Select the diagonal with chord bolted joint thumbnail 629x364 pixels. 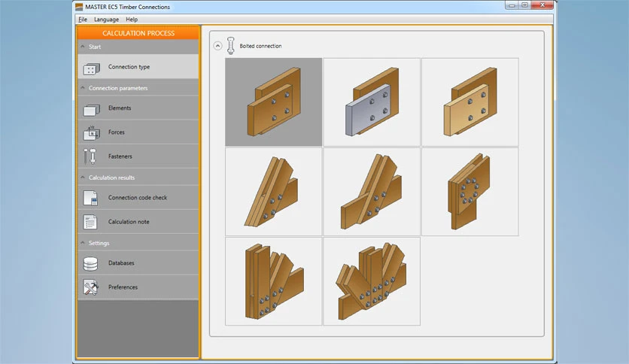click(x=372, y=192)
